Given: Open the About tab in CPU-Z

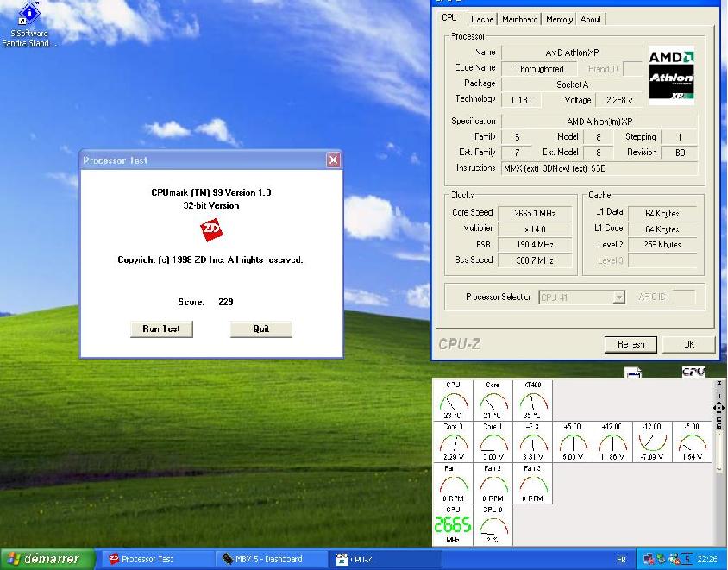Looking at the screenshot, I should [591, 19].
